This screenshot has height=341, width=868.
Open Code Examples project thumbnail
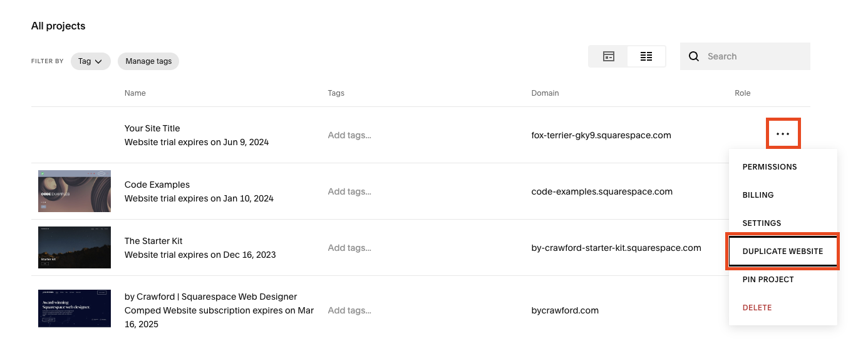(x=75, y=191)
